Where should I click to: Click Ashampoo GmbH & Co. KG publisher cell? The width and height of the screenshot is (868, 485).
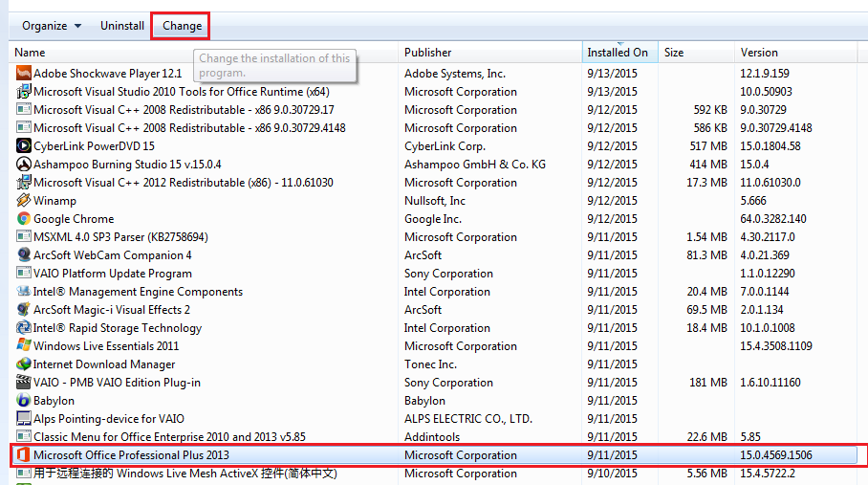point(475,165)
